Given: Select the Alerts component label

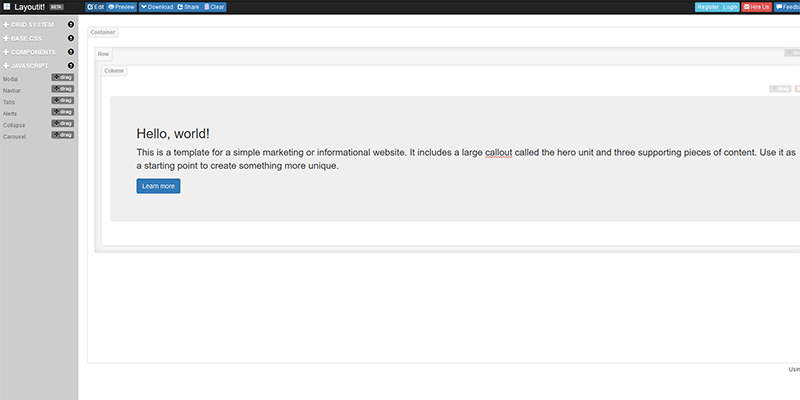Looking at the screenshot, I should [10, 114].
